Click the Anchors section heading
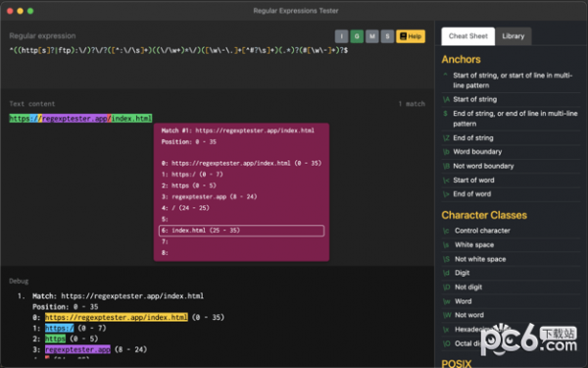The width and height of the screenshot is (588, 368). (461, 59)
